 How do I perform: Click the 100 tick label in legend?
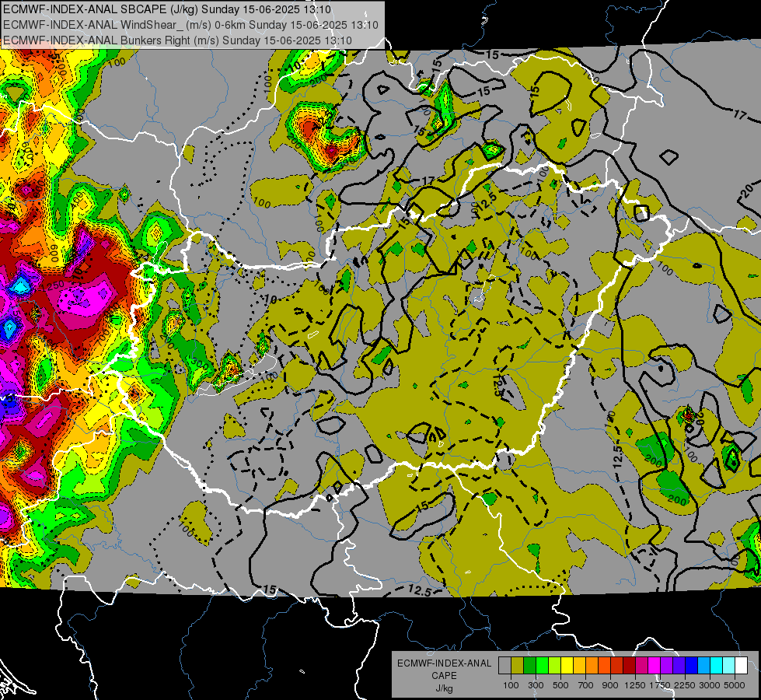coord(511,685)
